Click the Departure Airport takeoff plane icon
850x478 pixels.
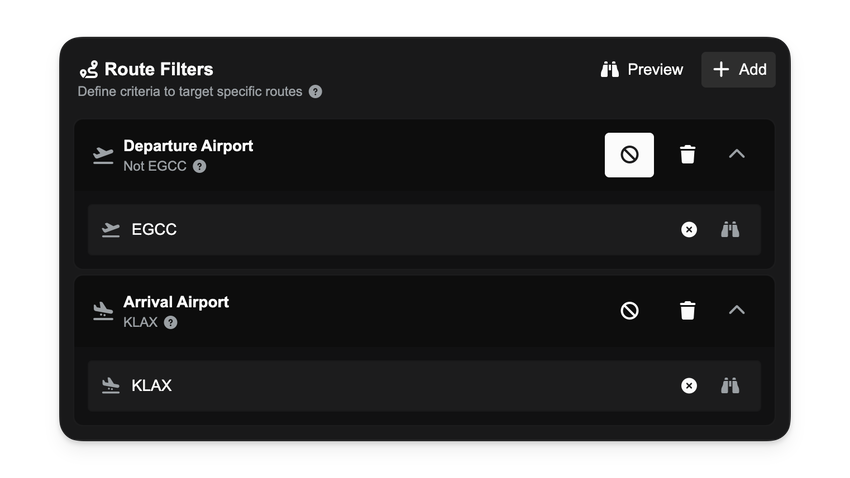point(102,155)
